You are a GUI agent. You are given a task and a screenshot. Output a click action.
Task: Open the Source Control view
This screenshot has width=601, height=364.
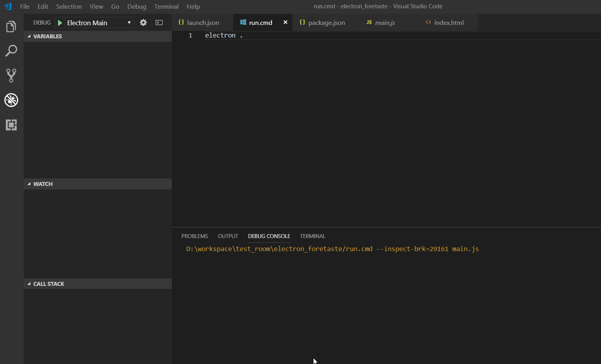tap(11, 75)
